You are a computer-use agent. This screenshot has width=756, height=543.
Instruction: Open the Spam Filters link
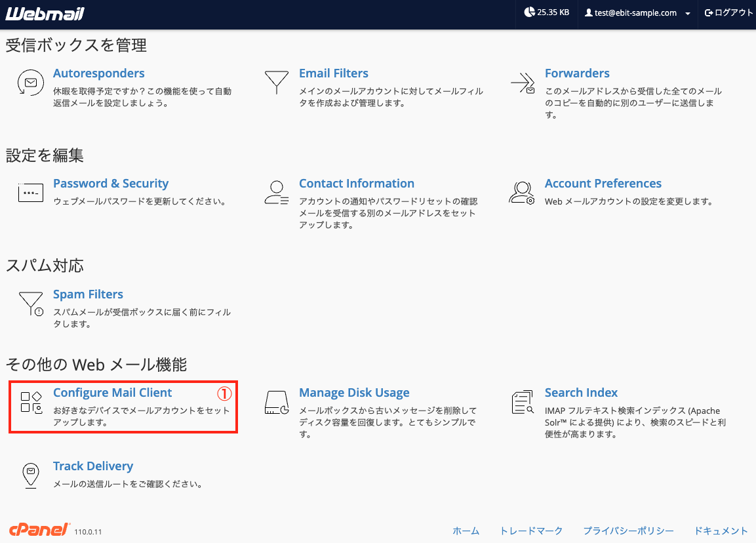click(x=89, y=294)
